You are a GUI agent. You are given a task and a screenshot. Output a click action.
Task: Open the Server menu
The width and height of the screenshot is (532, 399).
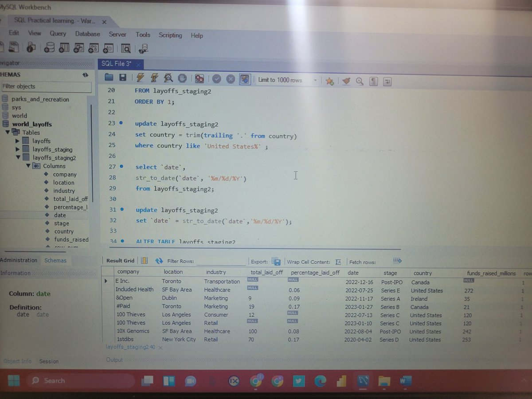117,34
